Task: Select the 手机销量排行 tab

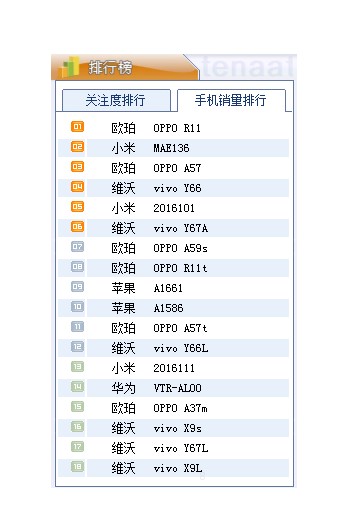Action: point(231,100)
